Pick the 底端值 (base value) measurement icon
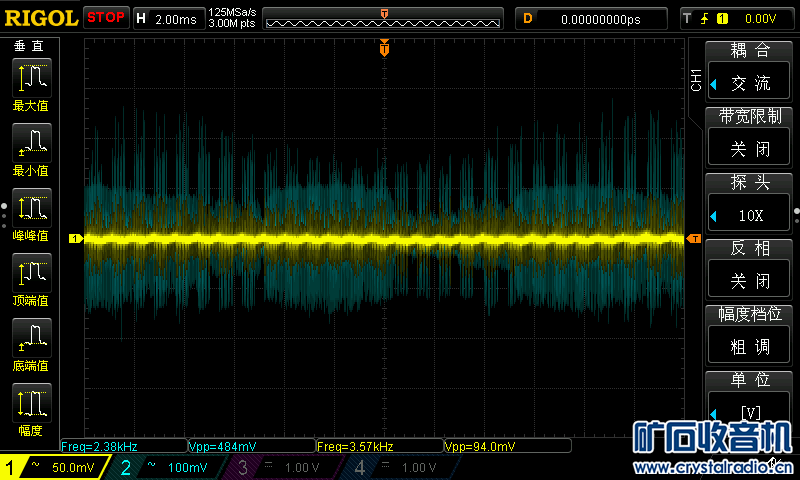This screenshot has width=800, height=480. tap(31, 338)
